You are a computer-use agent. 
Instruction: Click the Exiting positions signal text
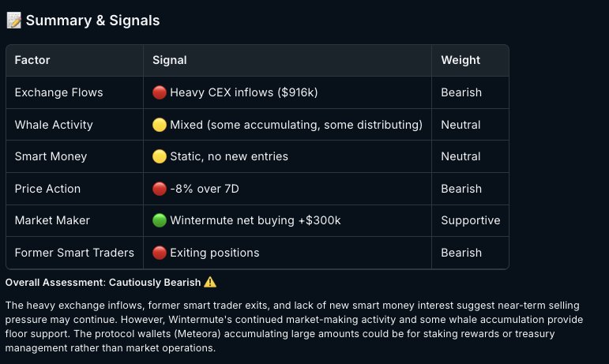214,253
